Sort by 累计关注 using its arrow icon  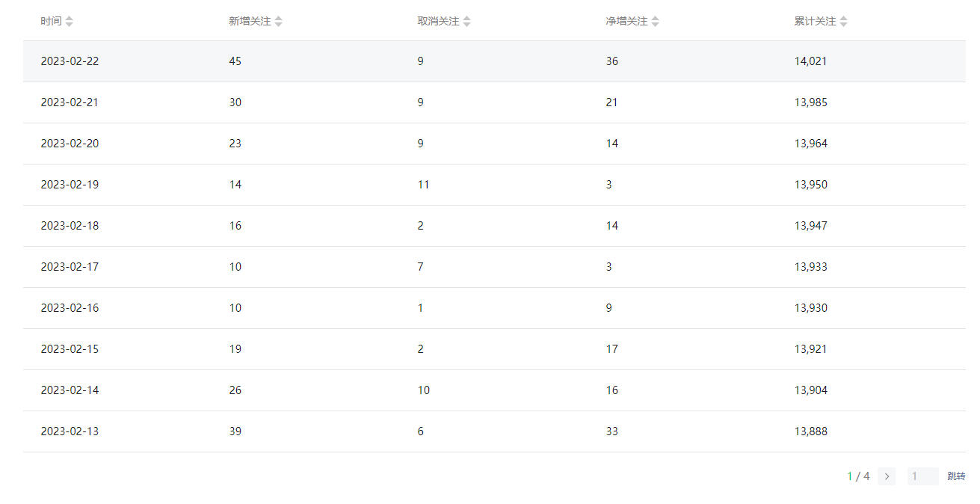pos(844,22)
